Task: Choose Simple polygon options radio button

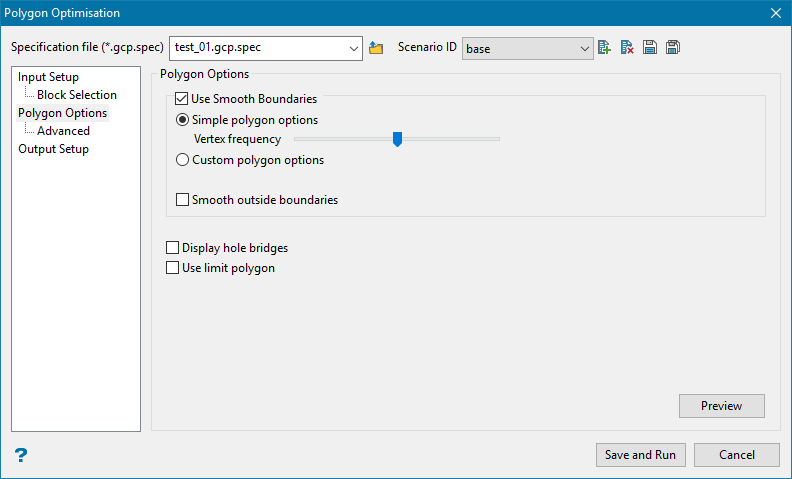Action: click(x=182, y=120)
